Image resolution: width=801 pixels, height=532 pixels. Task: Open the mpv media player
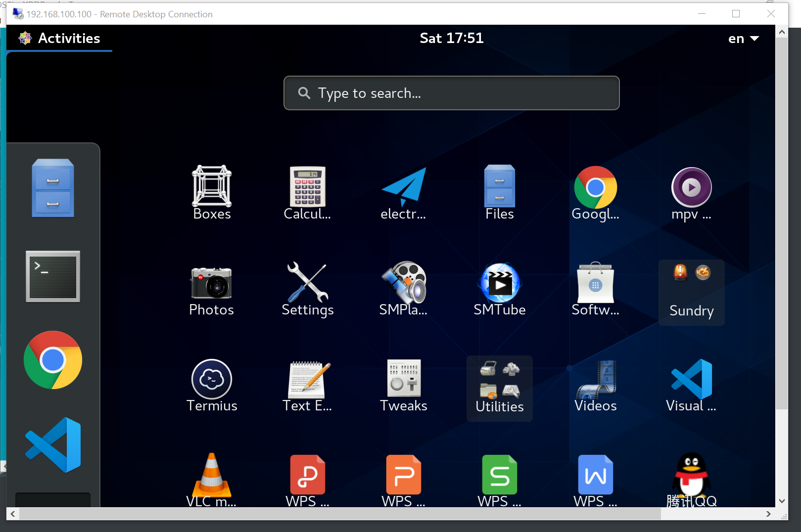691,193
